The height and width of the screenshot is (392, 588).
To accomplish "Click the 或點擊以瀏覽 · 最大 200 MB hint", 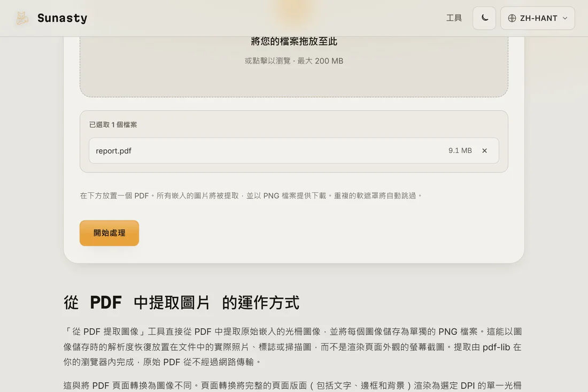I will pyautogui.click(x=293, y=61).
